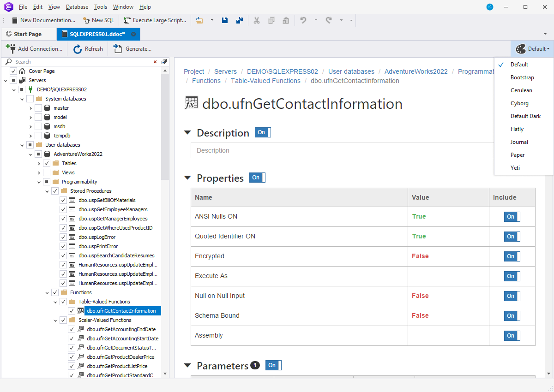Viewport: 554px width, 392px height.
Task: Collapse the Stored Procedures tree node
Action: [x=47, y=191]
